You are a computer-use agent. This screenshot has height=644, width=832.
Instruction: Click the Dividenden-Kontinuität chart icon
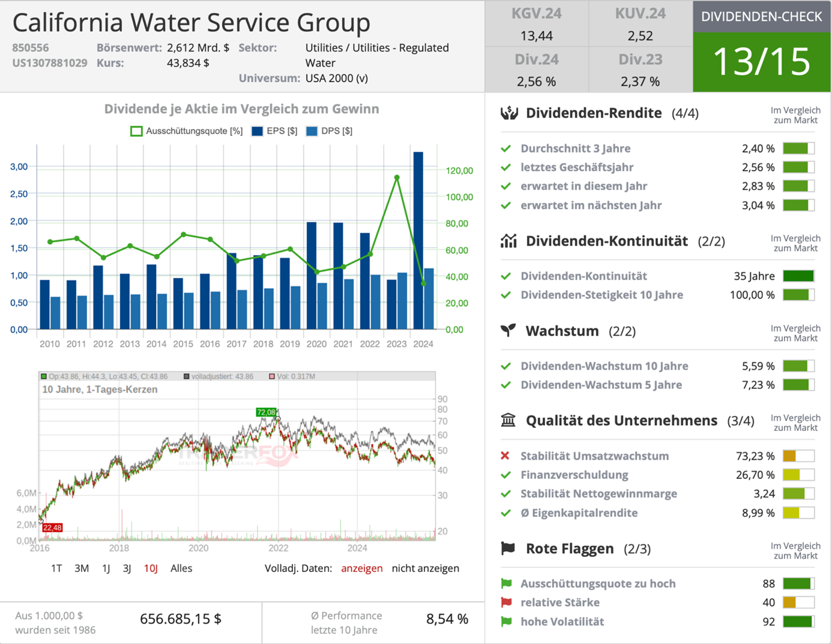[x=508, y=241]
